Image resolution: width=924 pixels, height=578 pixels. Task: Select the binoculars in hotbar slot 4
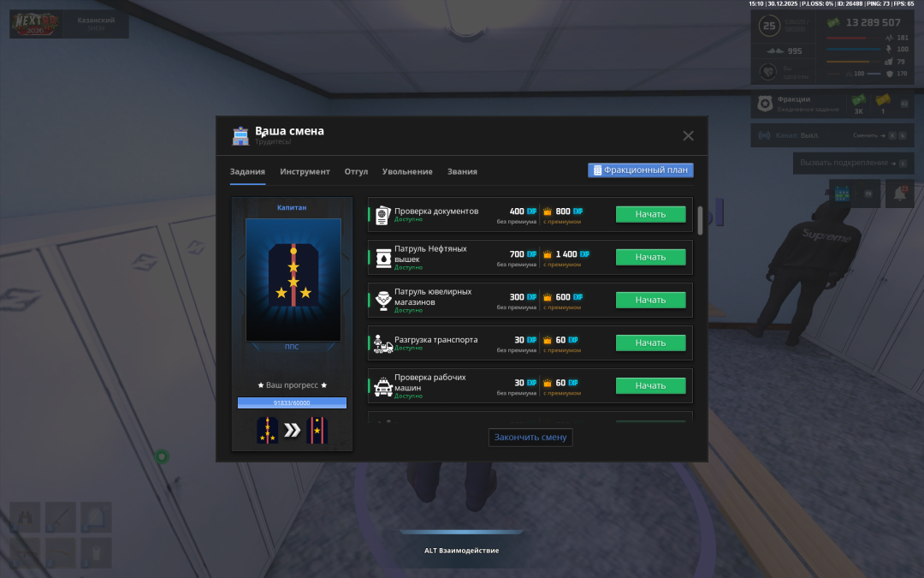pos(26,517)
